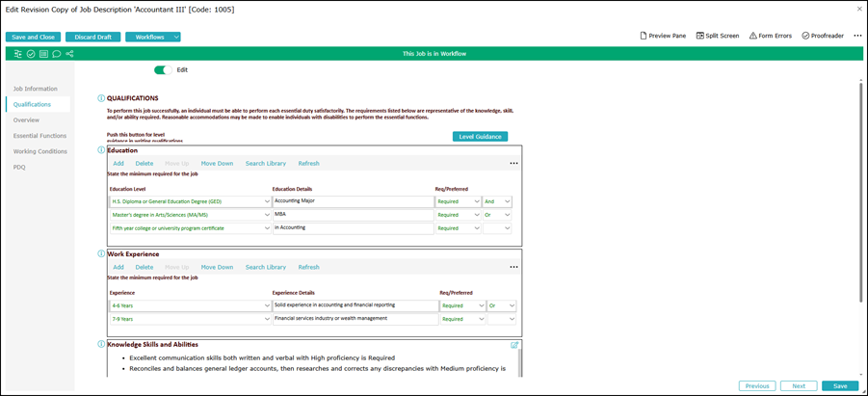
Task: Click the Level Guidance button
Action: [480, 136]
